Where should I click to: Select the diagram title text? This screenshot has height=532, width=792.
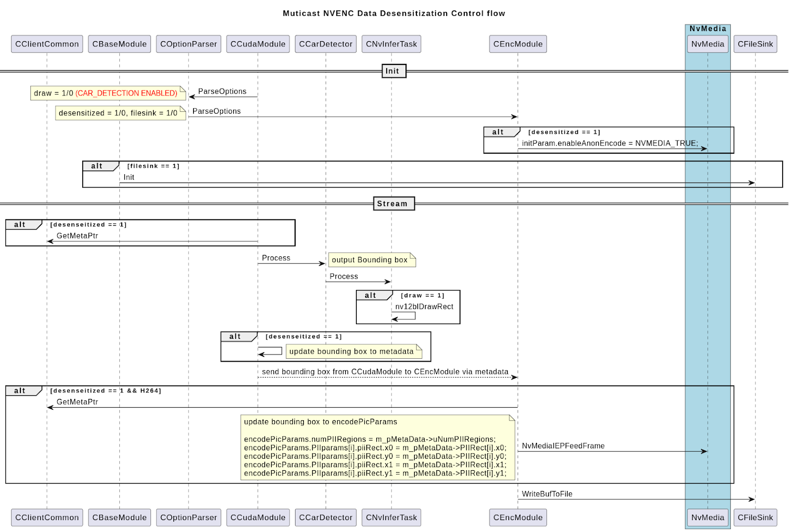394,13
